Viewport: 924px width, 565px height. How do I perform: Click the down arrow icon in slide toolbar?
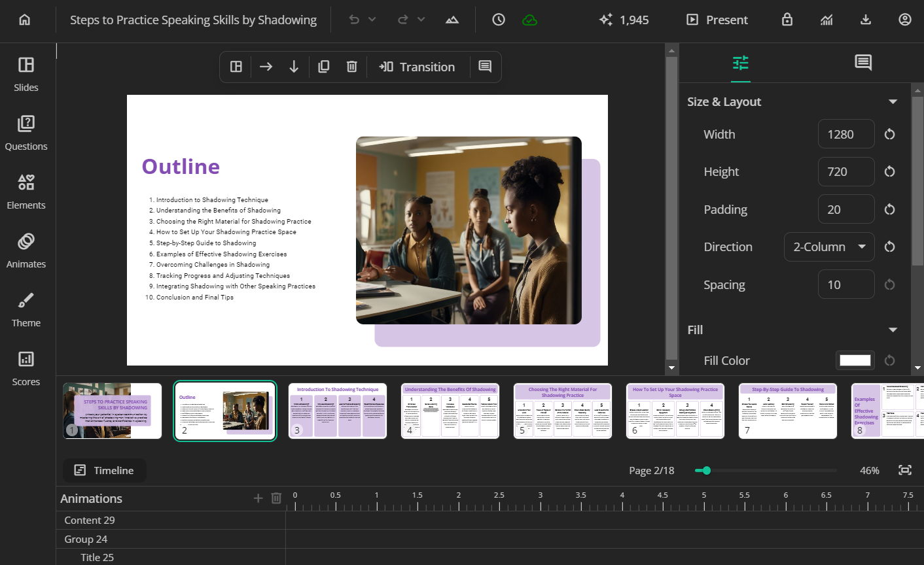tap(294, 67)
